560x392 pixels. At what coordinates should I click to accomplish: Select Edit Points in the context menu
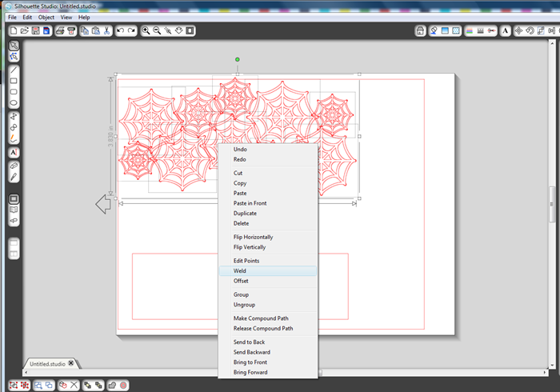click(x=268, y=261)
